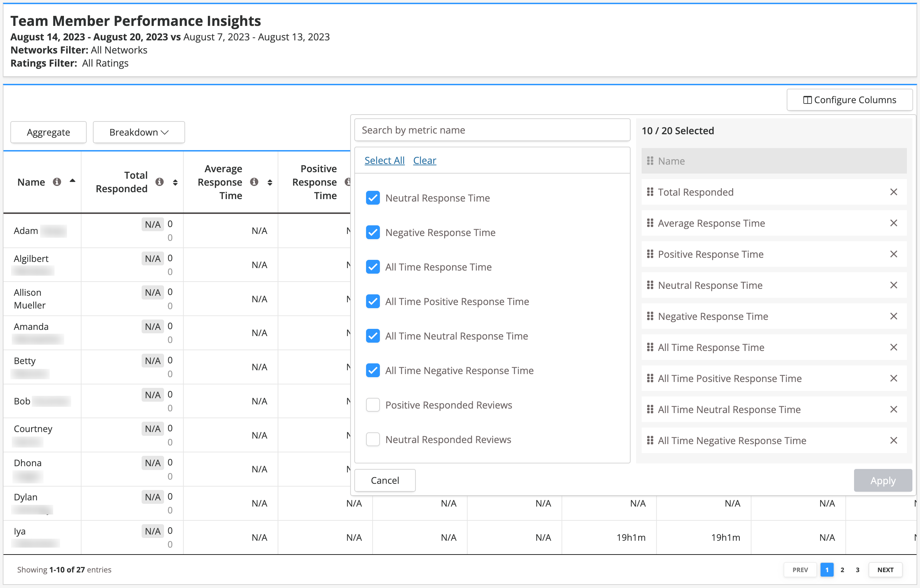This screenshot has height=588, width=920.
Task: Click Average Response Time info icon
Action: point(254,182)
